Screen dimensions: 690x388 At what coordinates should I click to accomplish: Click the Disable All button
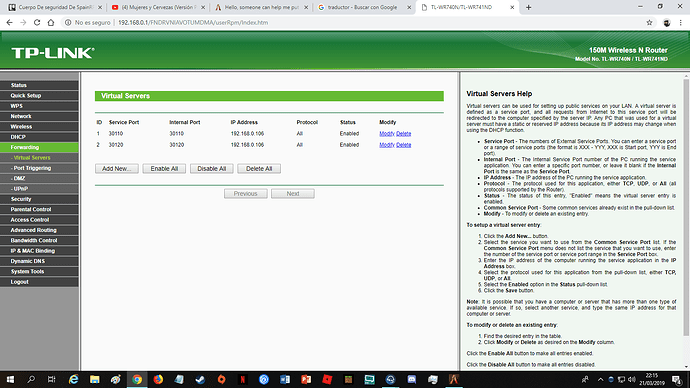click(212, 168)
